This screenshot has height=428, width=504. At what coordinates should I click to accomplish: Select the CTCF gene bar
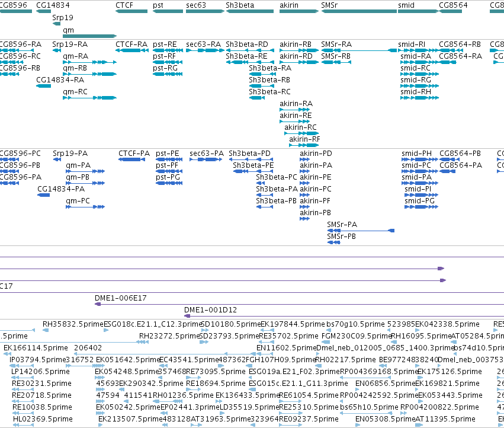point(131,11)
